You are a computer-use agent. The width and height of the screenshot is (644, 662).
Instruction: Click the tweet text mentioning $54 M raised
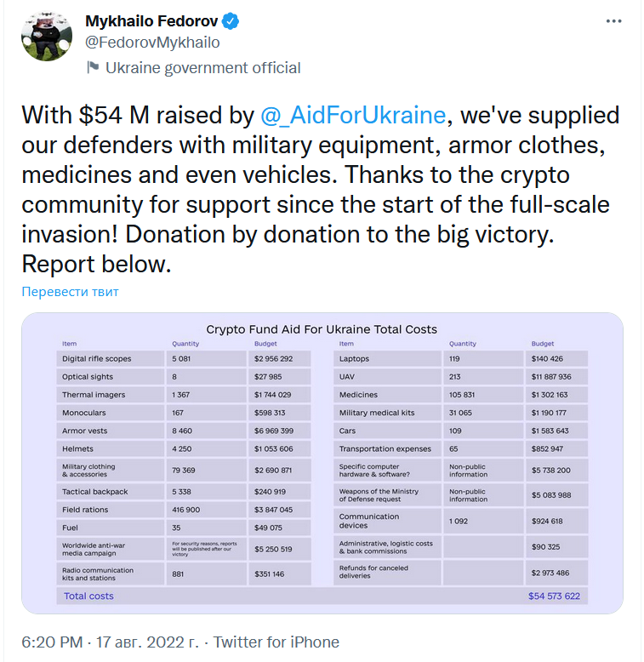[x=315, y=189]
